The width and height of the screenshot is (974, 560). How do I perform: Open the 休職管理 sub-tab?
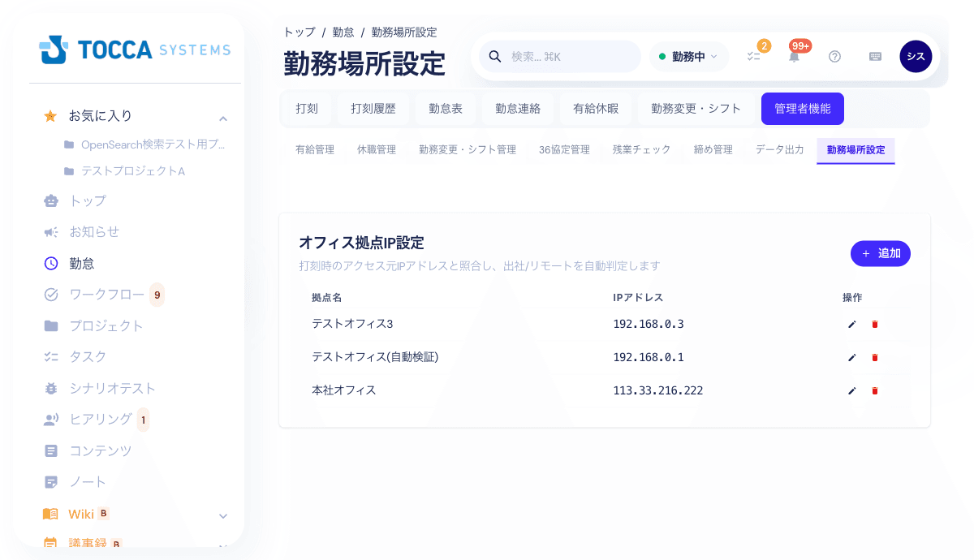[x=377, y=150]
